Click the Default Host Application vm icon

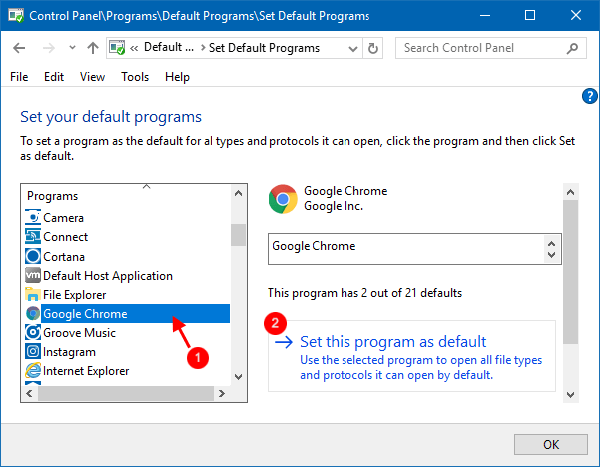click(33, 275)
